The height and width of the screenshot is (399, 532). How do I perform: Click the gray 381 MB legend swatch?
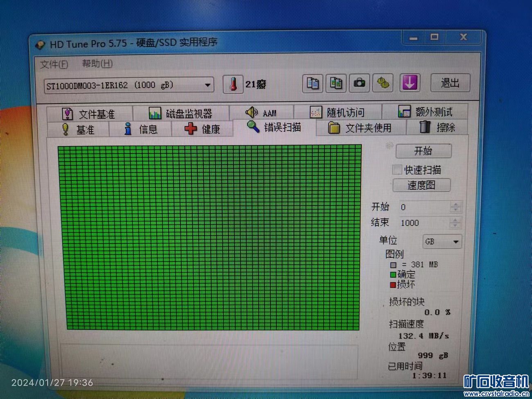pos(393,265)
